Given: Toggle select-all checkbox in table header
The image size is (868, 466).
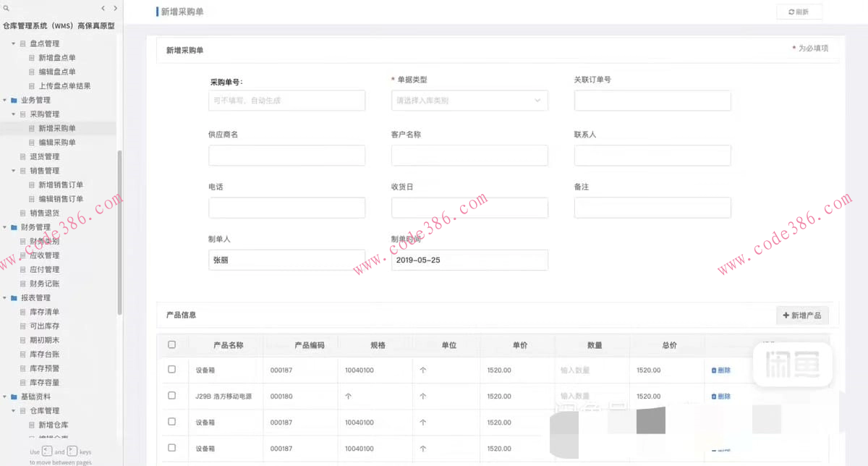Looking at the screenshot, I should (x=171, y=344).
